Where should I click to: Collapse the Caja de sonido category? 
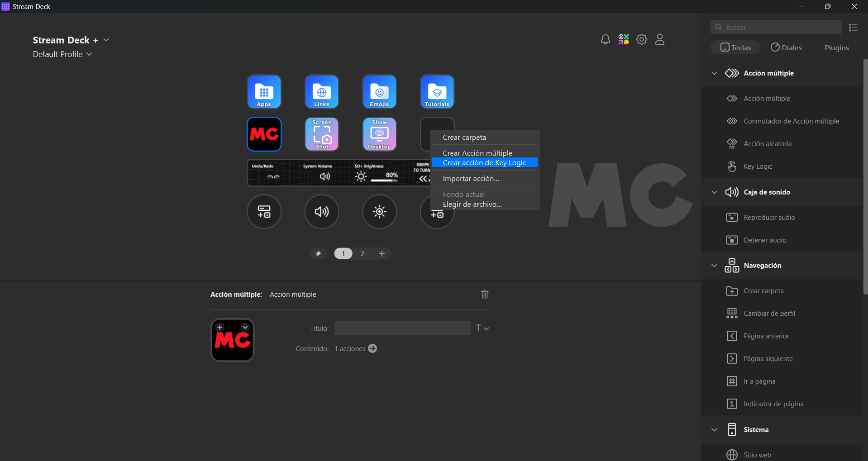pos(714,192)
